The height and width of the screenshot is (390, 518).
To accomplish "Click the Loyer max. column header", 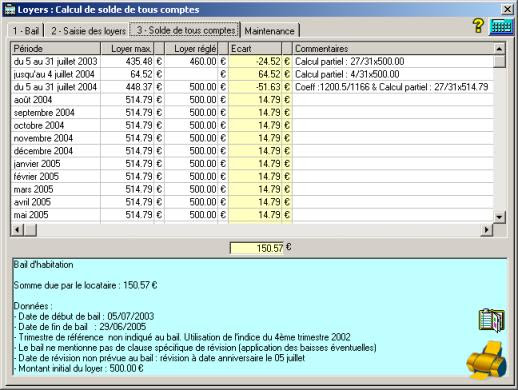I will 128,49.
